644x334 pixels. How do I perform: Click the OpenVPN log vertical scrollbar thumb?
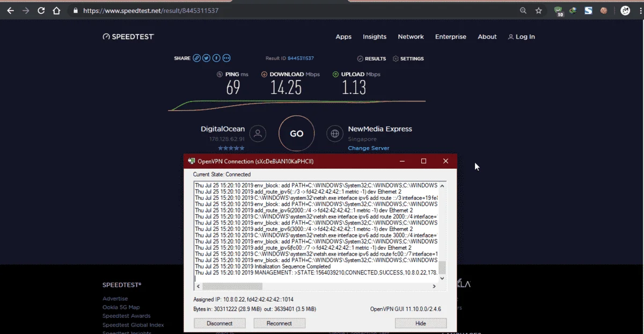442,267
